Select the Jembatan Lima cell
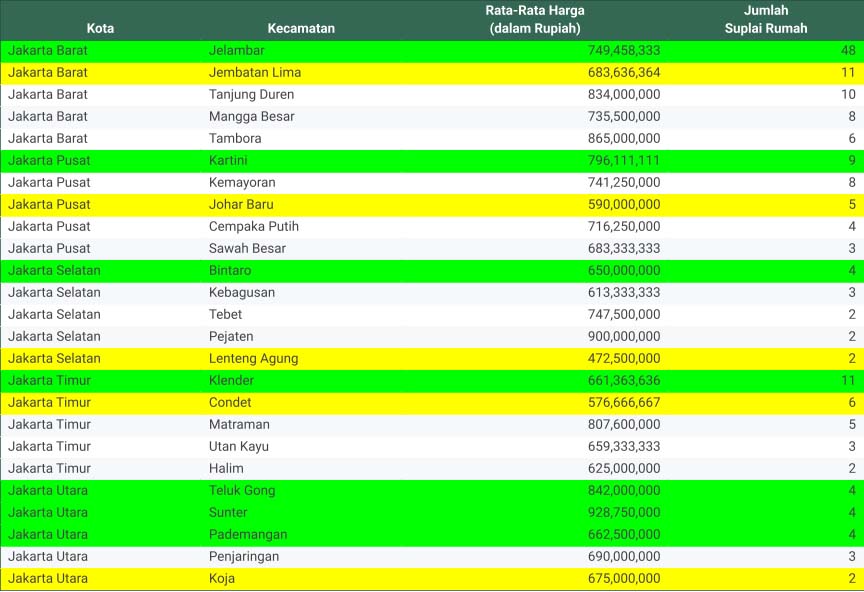The image size is (864, 592). 255,72
